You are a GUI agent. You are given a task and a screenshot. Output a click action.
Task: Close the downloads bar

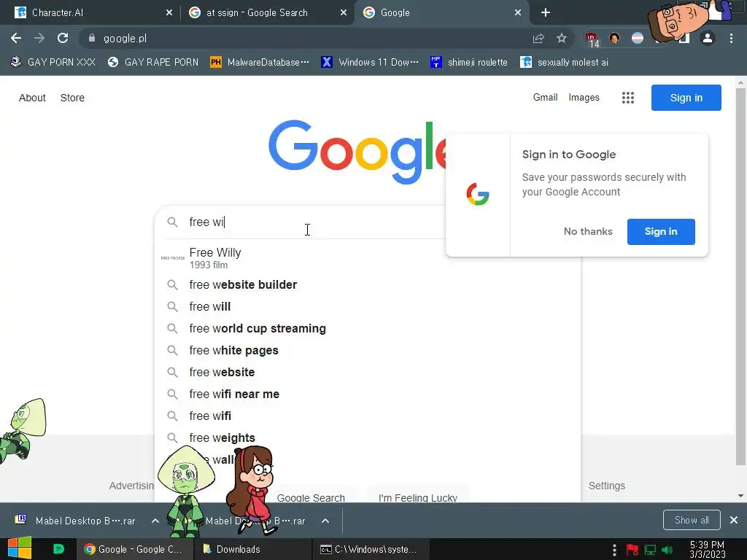point(734,520)
